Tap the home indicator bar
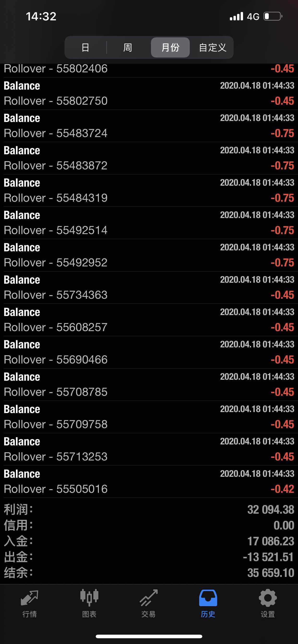Image resolution: width=298 pixels, height=644 pixels. [x=149, y=636]
